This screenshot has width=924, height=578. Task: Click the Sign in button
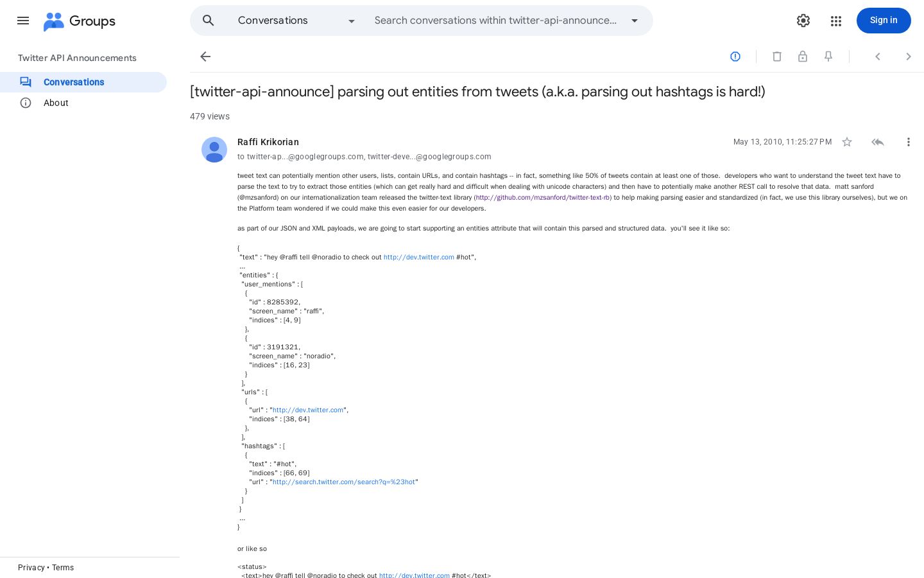pyautogui.click(x=884, y=21)
